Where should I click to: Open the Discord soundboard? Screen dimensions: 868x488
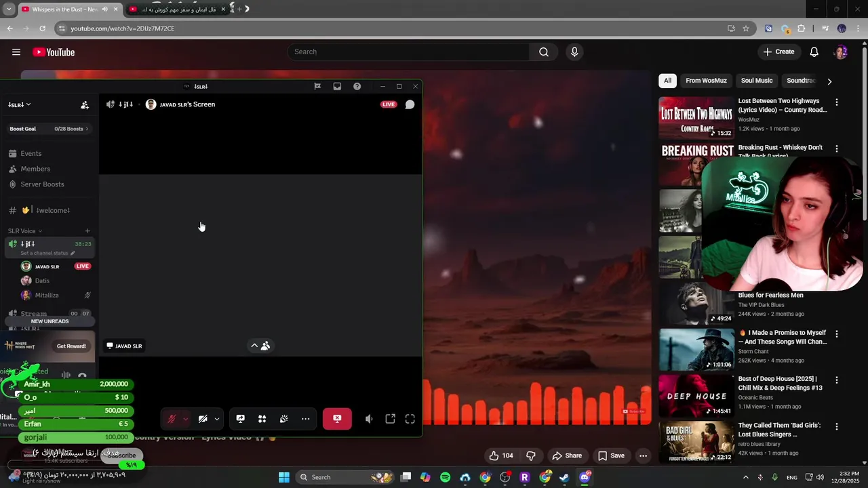coord(284,419)
